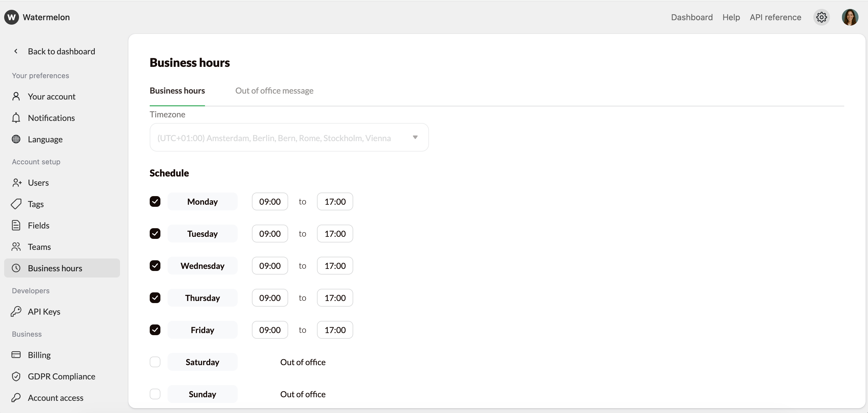
Task: Open the Teams sidebar menu item
Action: (39, 247)
